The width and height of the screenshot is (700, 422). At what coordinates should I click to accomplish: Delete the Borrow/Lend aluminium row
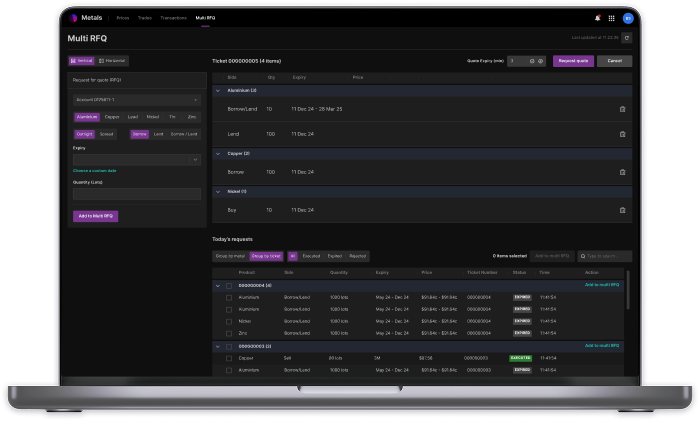[622, 108]
